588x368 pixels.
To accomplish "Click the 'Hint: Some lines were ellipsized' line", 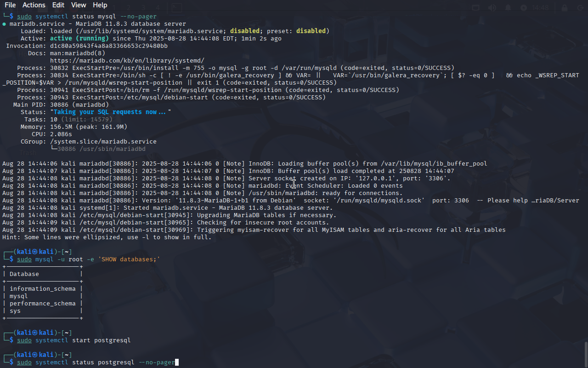I will 107,237.
